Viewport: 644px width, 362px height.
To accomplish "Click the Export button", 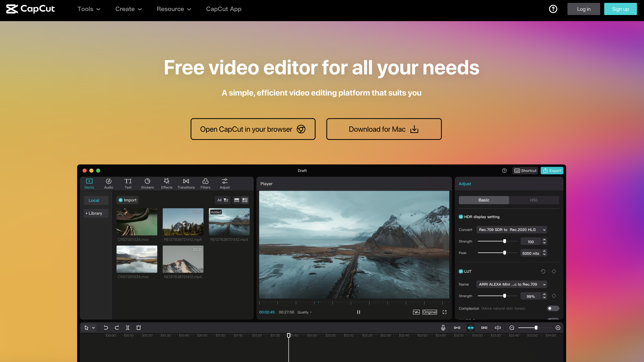I will coord(552,171).
